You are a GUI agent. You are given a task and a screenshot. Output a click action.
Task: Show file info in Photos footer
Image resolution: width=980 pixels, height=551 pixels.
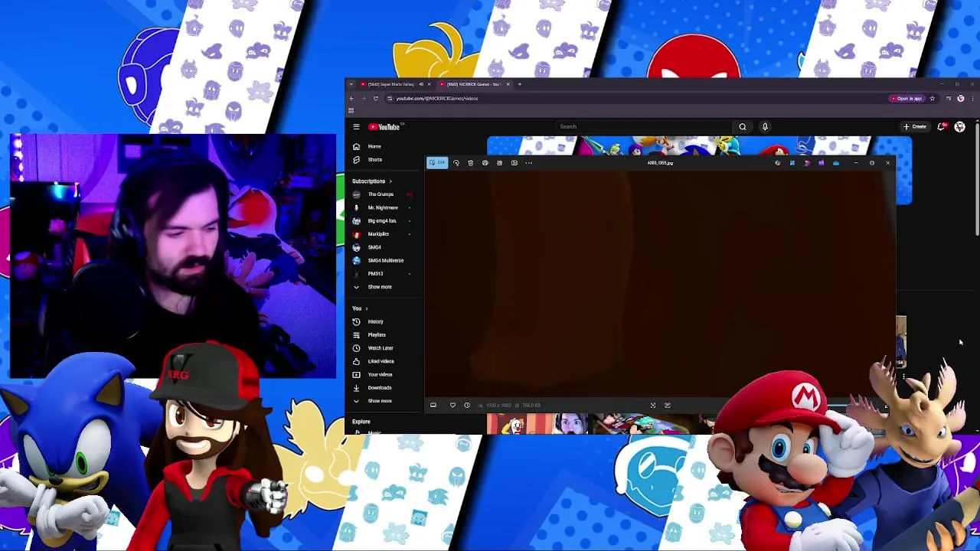tap(467, 406)
